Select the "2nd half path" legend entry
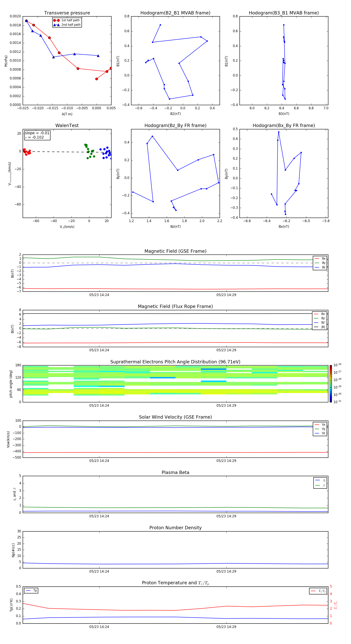The image size is (351, 644). 67,25
